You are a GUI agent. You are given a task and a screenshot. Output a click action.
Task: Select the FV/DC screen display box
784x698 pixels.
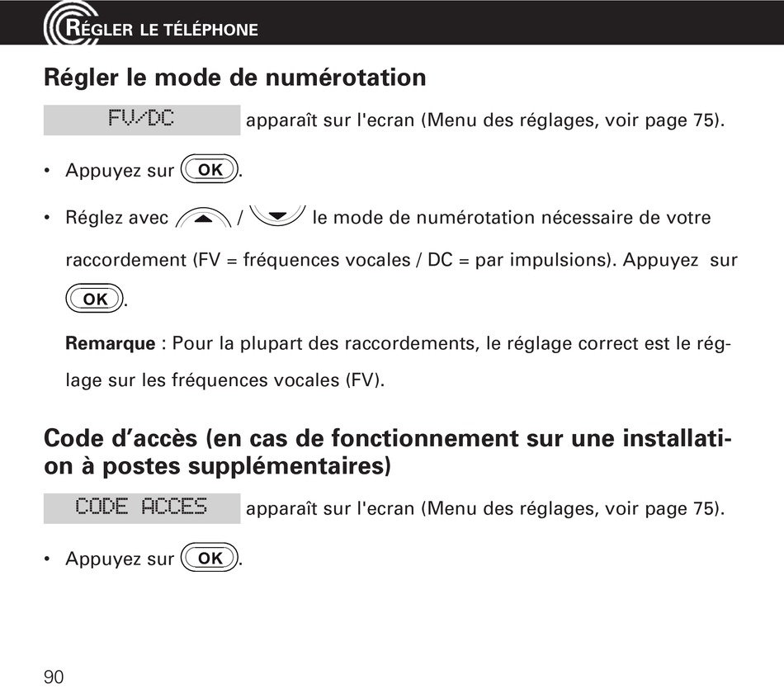click(x=142, y=120)
